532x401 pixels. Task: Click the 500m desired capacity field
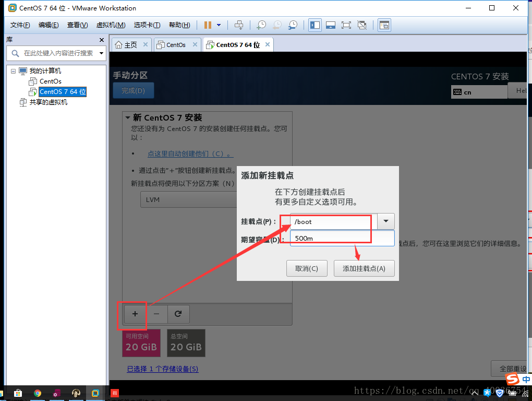click(x=342, y=238)
